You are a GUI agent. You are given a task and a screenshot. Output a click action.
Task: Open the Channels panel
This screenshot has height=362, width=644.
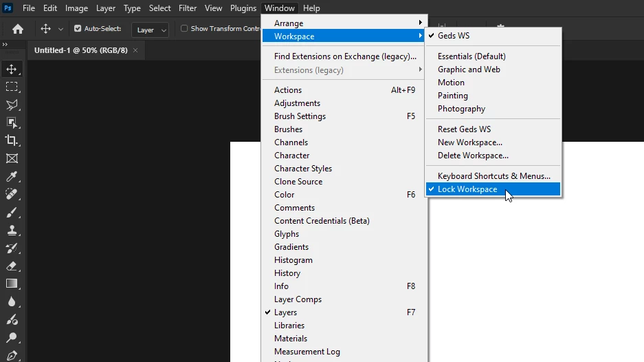click(344, 142)
